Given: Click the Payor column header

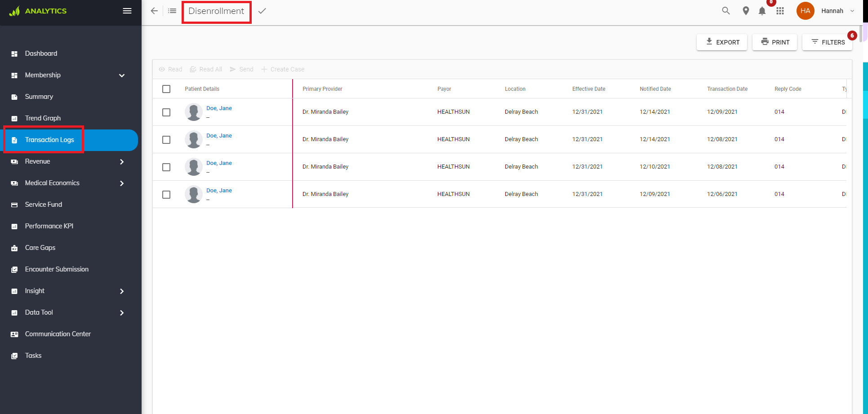Looking at the screenshot, I should 444,89.
